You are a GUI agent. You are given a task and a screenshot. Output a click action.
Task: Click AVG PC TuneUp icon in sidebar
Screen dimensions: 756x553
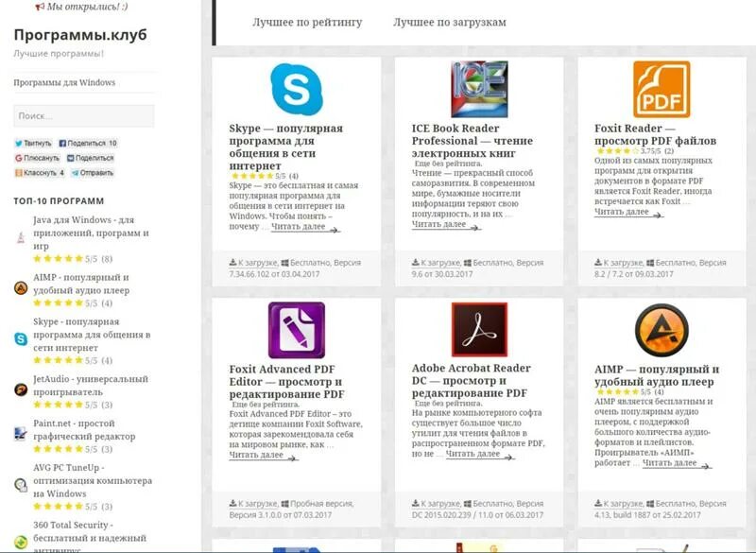click(21, 485)
